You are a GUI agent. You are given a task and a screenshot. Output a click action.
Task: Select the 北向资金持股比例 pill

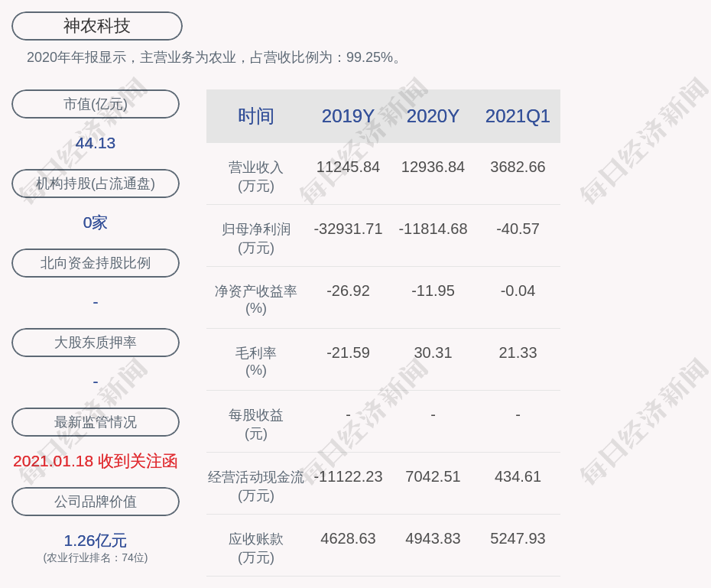96,263
